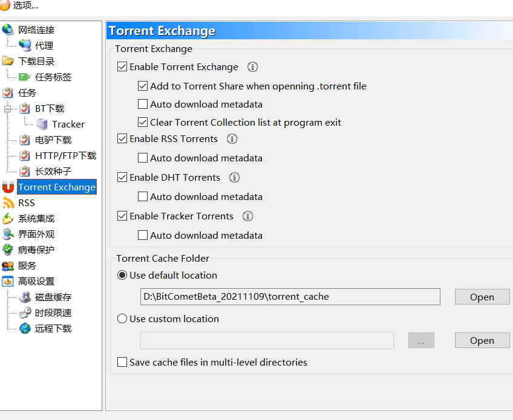The image size is (513, 420).
Task: Toggle Add to Torrent Share when opening .torrent
Action: click(x=143, y=86)
